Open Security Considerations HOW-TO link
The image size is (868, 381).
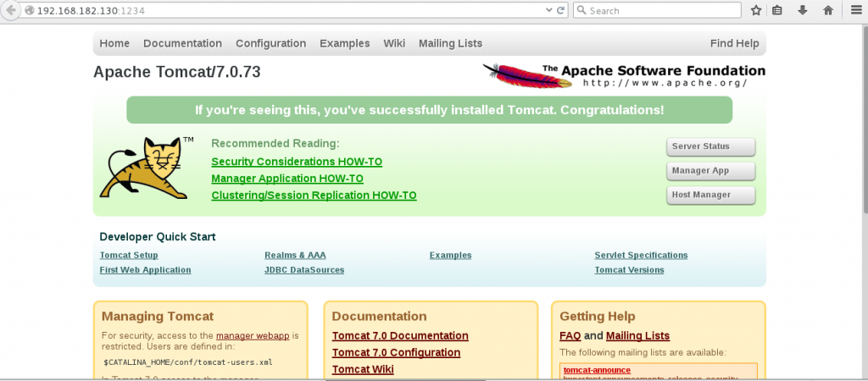297,162
